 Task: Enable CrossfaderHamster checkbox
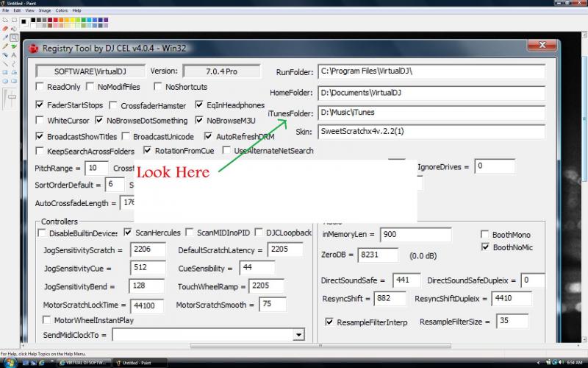click(x=113, y=105)
